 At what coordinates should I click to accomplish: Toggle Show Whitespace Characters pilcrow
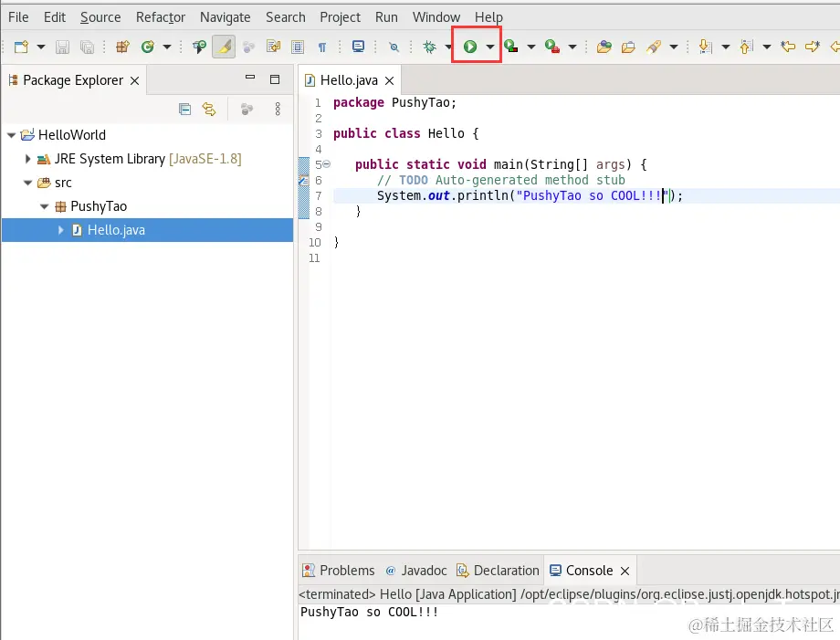click(322, 47)
